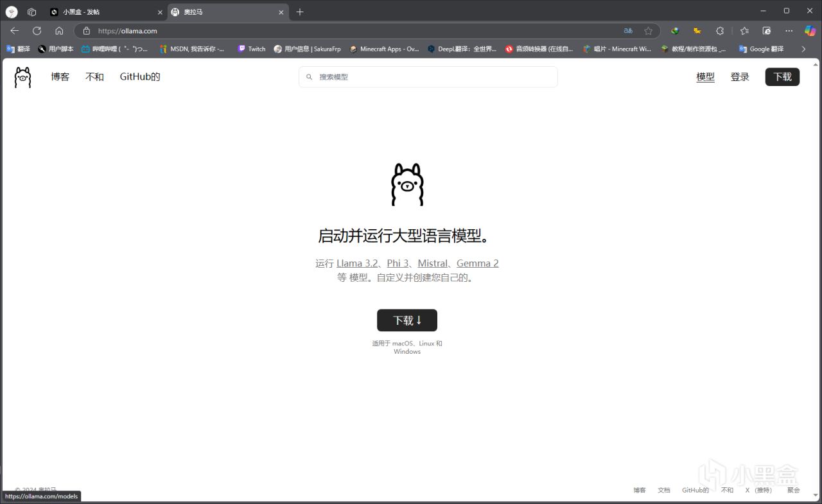Open the Phi 3 model link
Viewport: 822px width, 504px height.
coord(398,263)
